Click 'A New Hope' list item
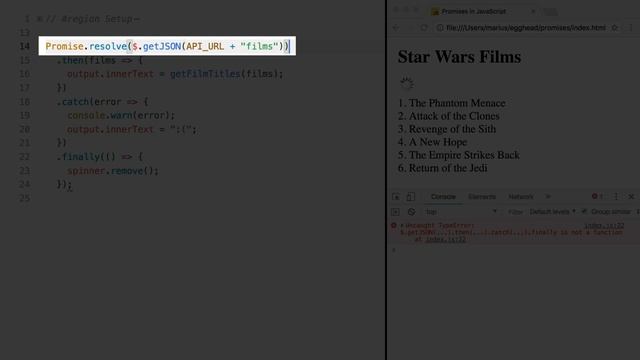The height and width of the screenshot is (360, 640). point(438,142)
